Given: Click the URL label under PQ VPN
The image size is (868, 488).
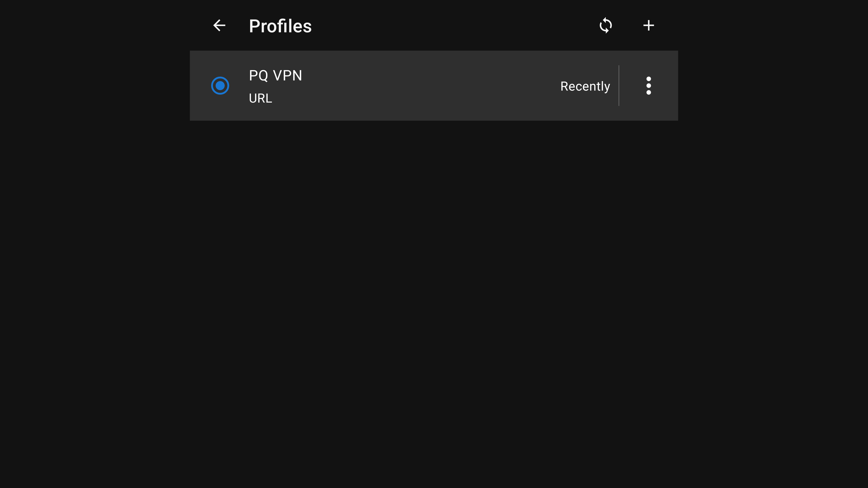Looking at the screenshot, I should [x=260, y=98].
